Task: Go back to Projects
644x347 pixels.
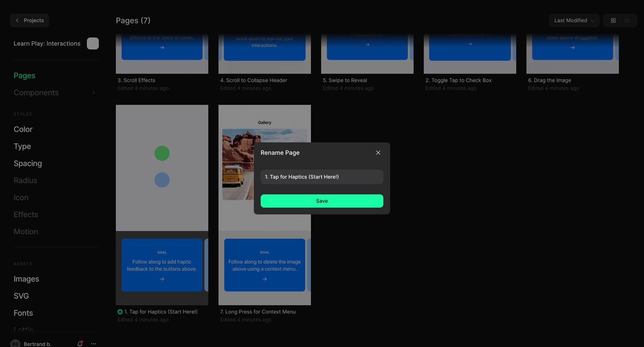Action: tap(29, 20)
